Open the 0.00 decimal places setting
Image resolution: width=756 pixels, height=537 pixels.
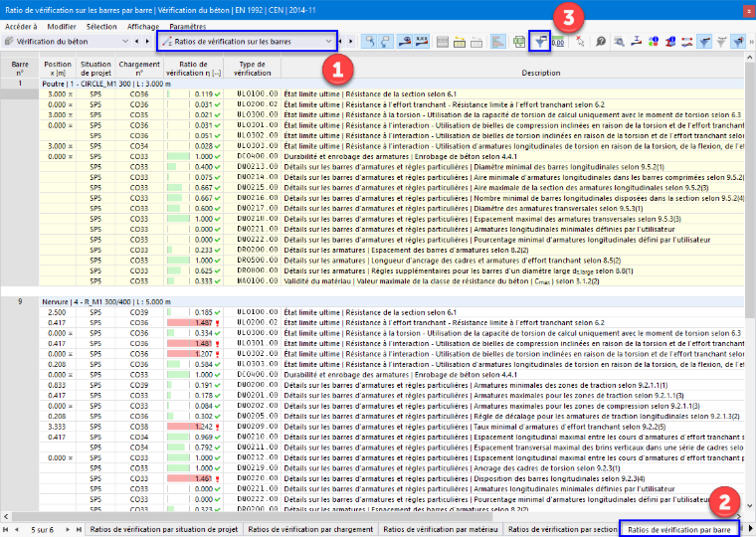point(558,42)
